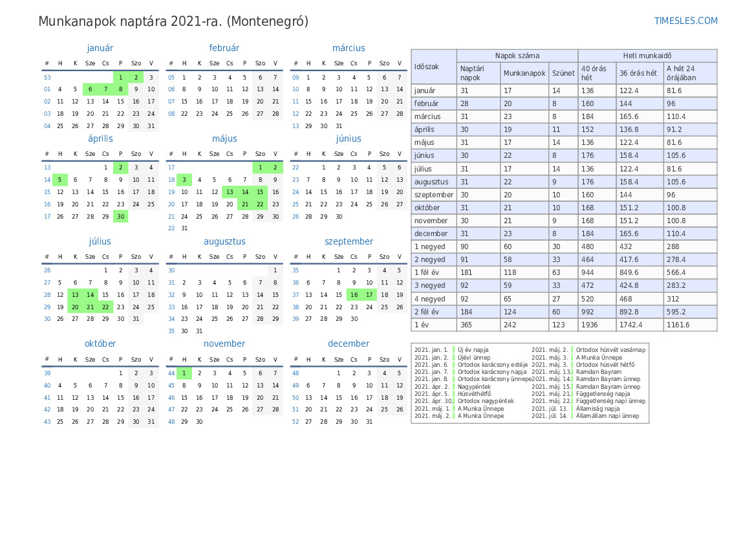Select the '36 órás hét' column header

[638, 73]
